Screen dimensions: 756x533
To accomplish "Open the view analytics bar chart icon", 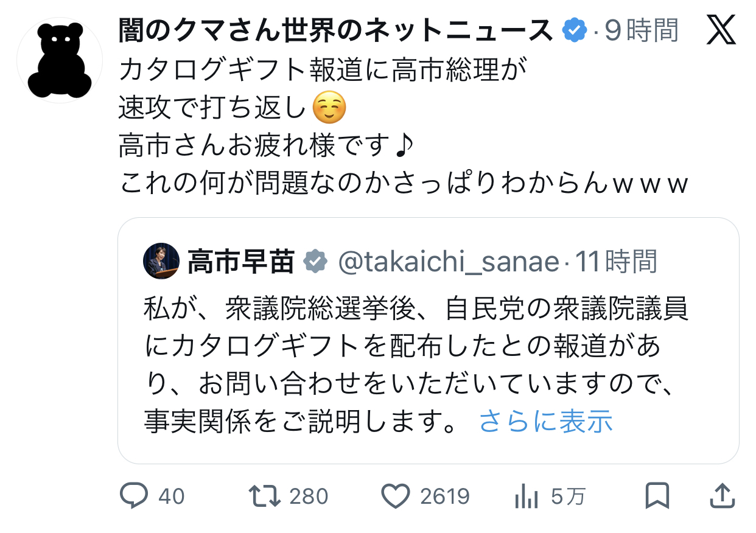I will [x=526, y=496].
